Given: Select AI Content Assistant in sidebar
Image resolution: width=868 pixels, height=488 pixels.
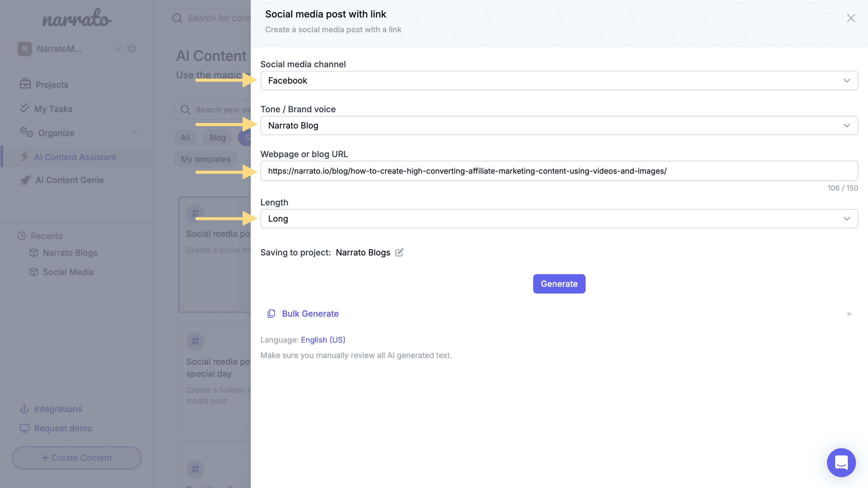Looking at the screenshot, I should (75, 157).
